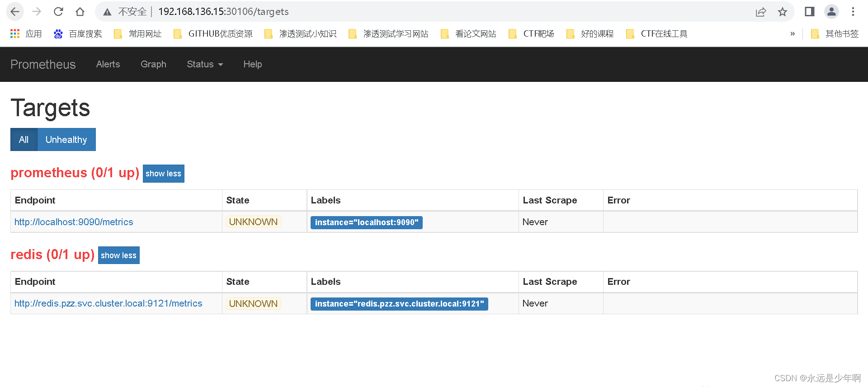Select the Unhealthy targets filter

66,139
